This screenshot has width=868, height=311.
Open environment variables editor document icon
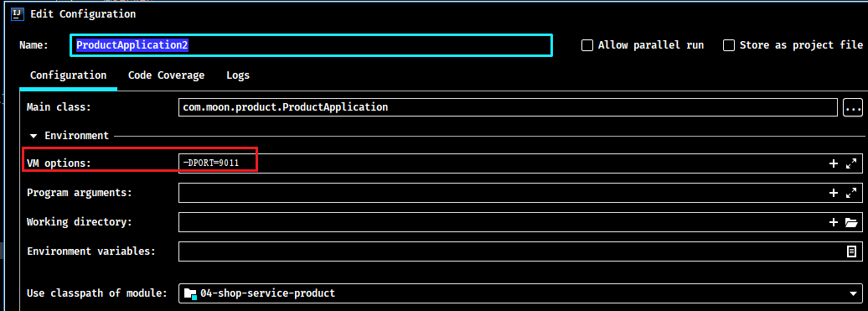click(x=851, y=251)
